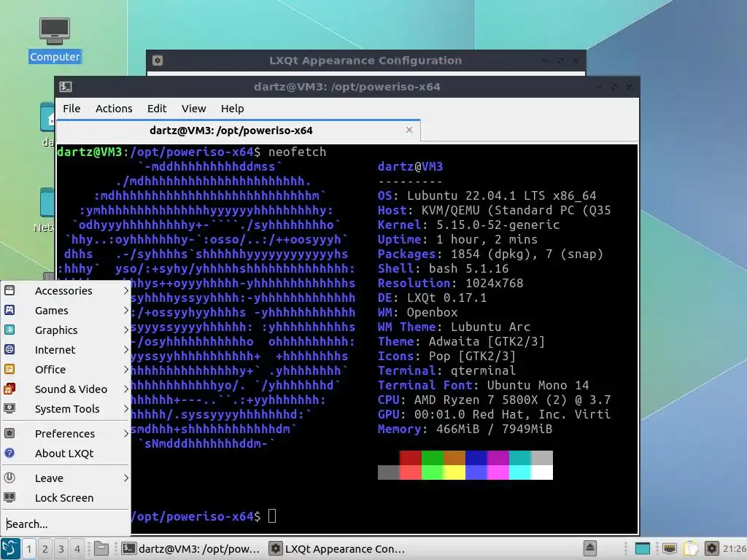747x560 pixels.
Task: Switch to workspace 3 in pager
Action: tap(61, 549)
